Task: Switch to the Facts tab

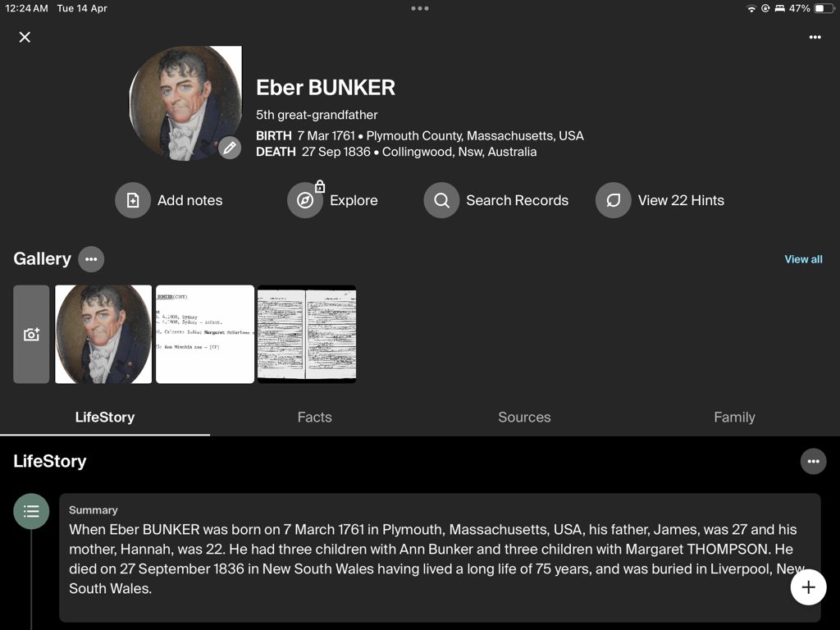Action: [314, 418]
